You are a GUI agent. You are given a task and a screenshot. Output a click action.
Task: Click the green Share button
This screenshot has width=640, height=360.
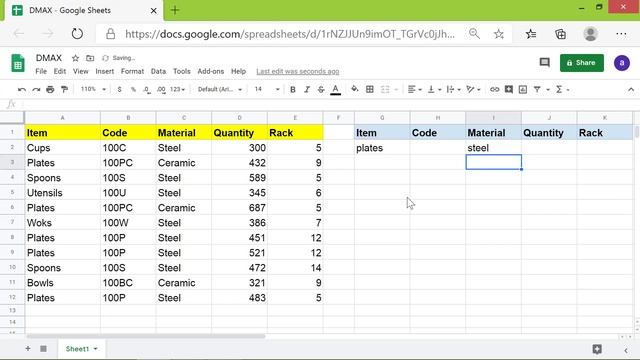coord(582,63)
